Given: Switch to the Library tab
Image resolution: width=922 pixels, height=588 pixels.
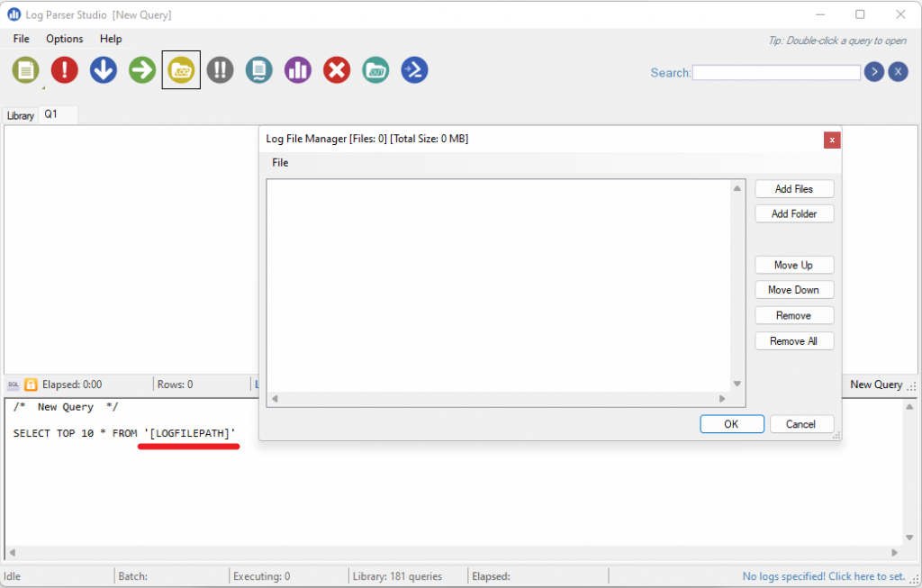Looking at the screenshot, I should pos(21,116).
